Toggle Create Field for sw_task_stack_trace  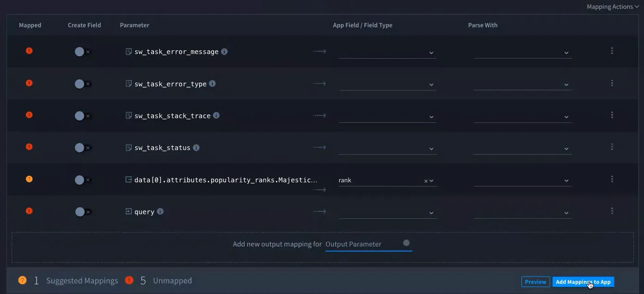point(82,116)
